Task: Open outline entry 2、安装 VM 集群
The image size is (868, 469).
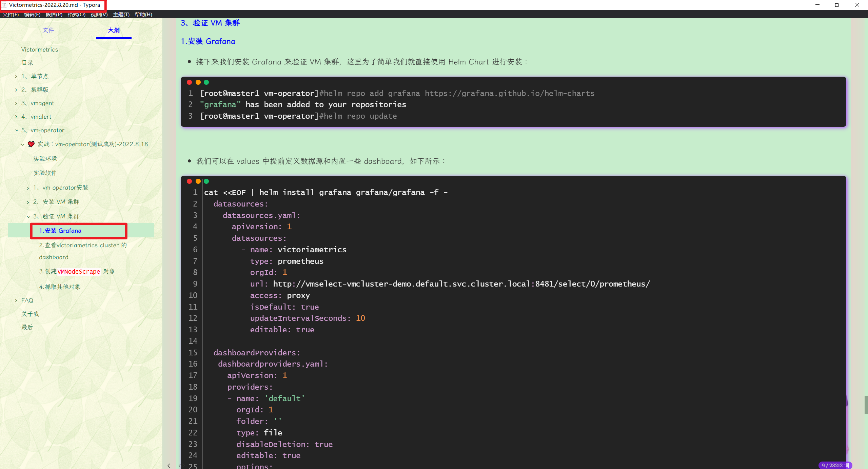Action: point(56,202)
